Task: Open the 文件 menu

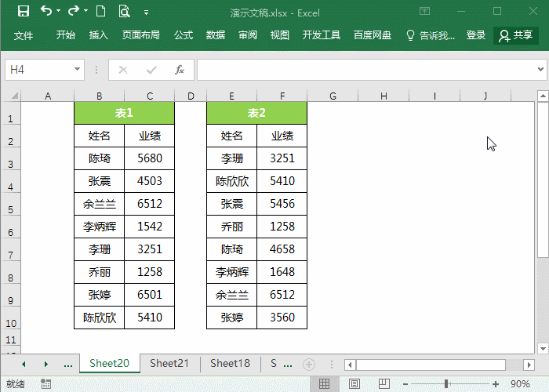Action: click(x=24, y=35)
